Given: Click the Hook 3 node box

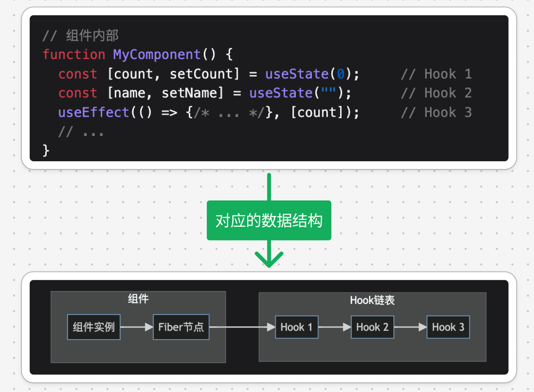Looking at the screenshot, I should [448, 327].
